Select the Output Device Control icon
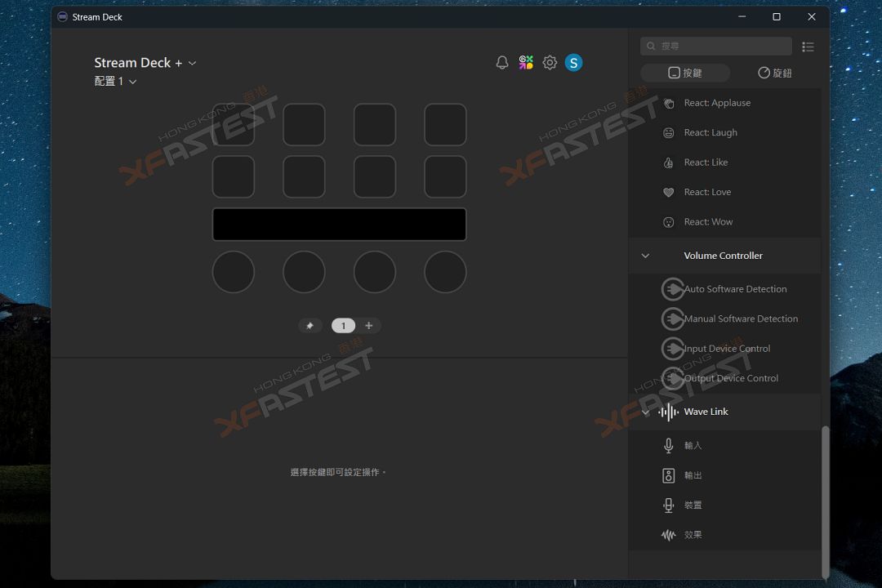 tap(672, 379)
